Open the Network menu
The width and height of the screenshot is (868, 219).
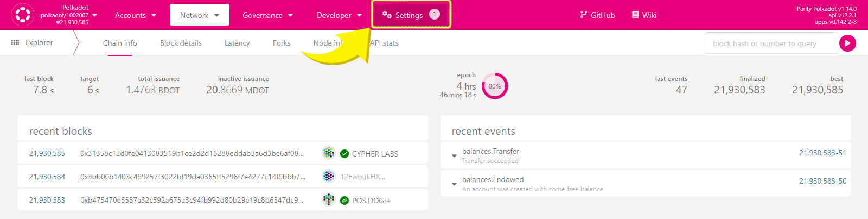coord(200,15)
